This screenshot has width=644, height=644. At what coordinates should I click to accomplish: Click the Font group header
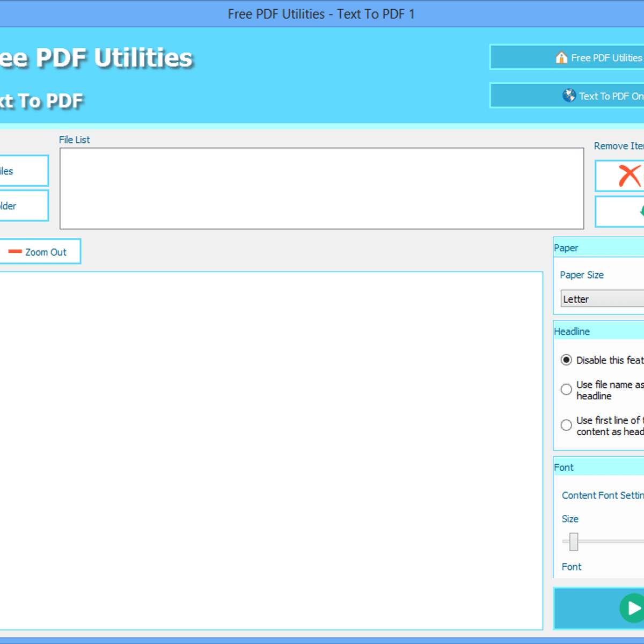pos(598,467)
